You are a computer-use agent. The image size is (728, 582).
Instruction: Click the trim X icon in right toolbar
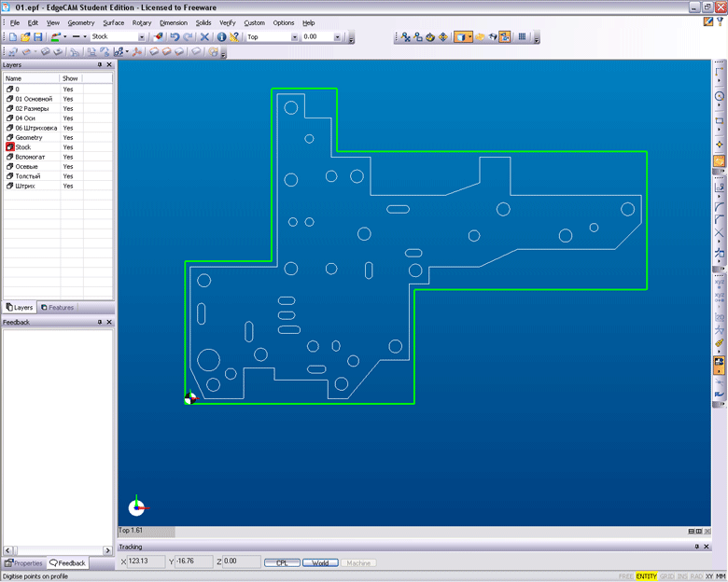pyautogui.click(x=720, y=232)
